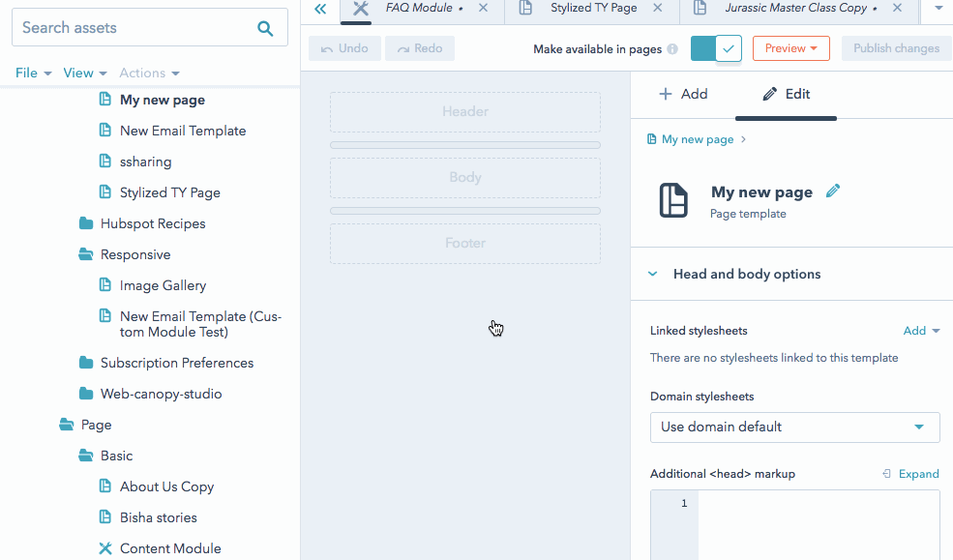Collapse sidebar with double chevron icon

(320, 9)
